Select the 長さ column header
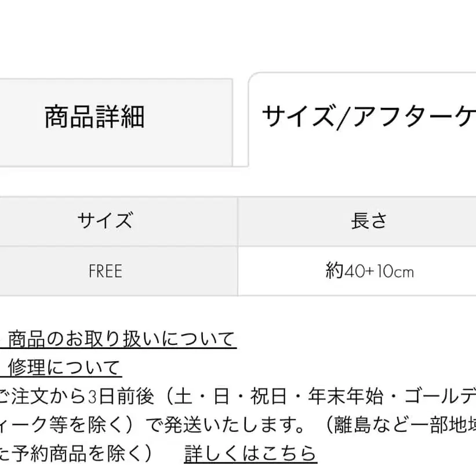This screenshot has height=476, width=476. click(369, 221)
